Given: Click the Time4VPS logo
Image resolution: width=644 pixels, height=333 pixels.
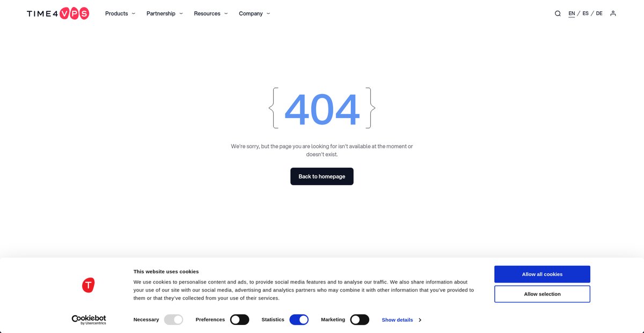Looking at the screenshot, I should (58, 13).
